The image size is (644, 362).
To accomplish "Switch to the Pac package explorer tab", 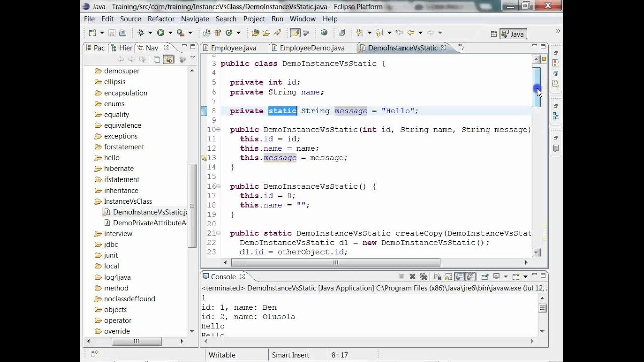I will coord(95,48).
